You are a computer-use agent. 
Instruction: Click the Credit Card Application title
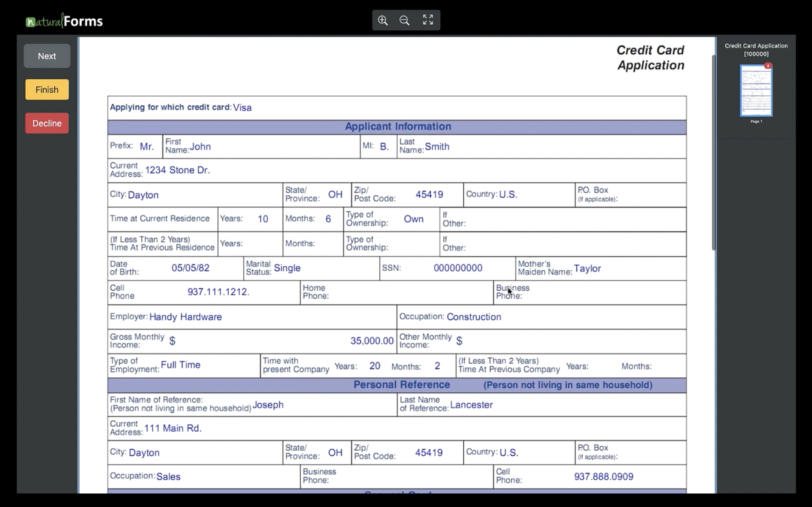(650, 58)
